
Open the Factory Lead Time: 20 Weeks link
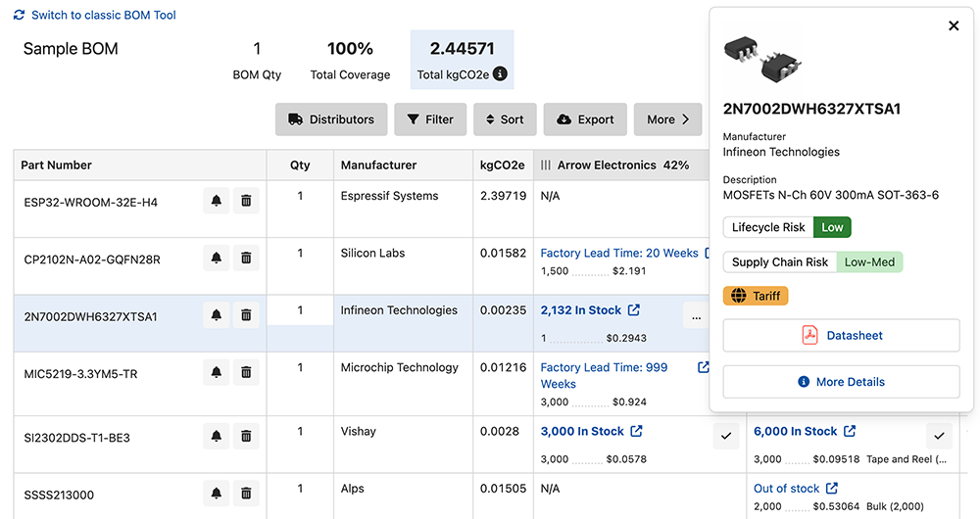tap(618, 253)
